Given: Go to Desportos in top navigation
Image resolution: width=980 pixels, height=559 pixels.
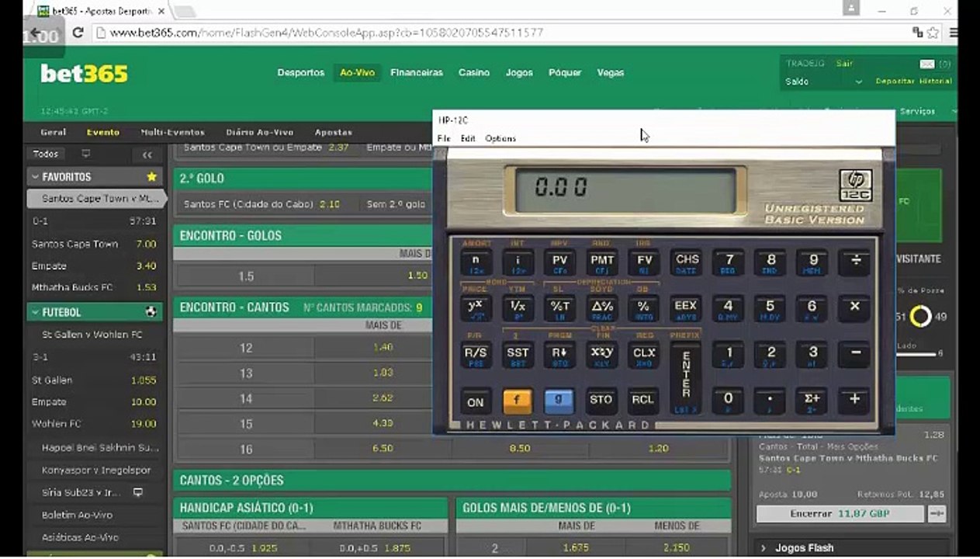Looking at the screenshot, I should [301, 72].
